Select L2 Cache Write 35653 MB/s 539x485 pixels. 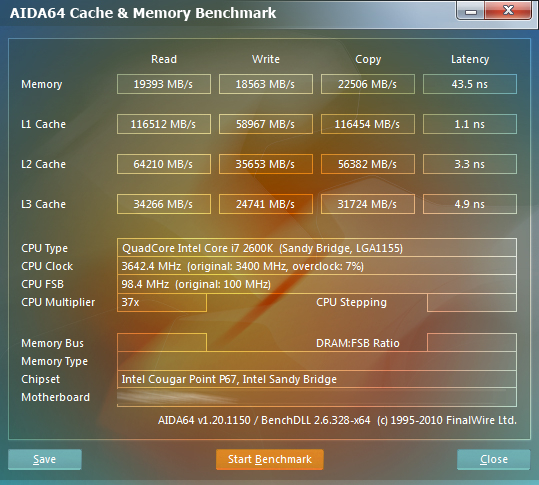coord(266,164)
